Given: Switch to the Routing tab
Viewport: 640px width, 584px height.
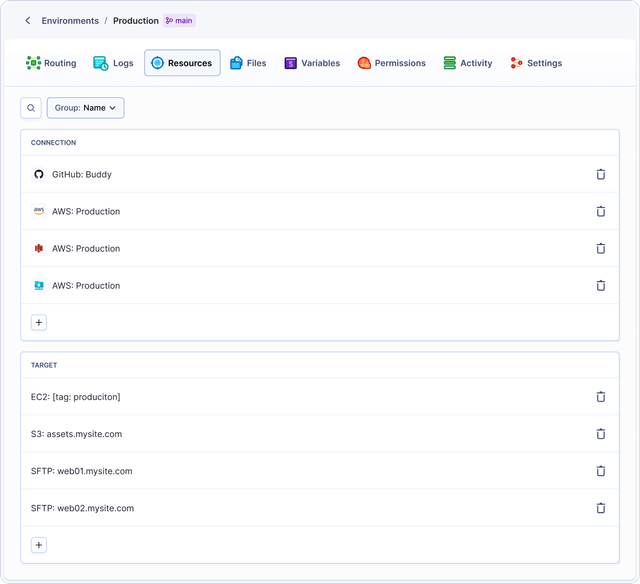Looking at the screenshot, I should point(51,63).
